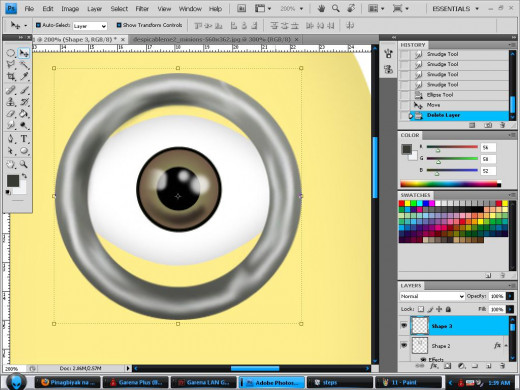Select the Burn tool
This screenshot has height=390, width=520.
point(24,125)
